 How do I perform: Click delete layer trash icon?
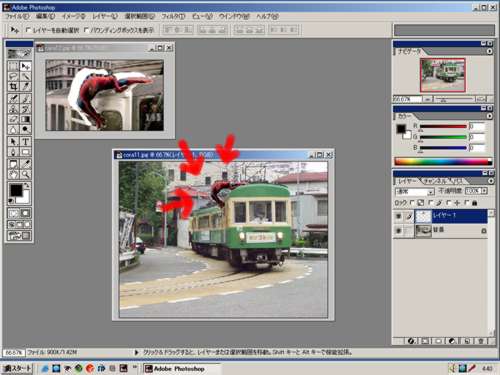point(481,341)
